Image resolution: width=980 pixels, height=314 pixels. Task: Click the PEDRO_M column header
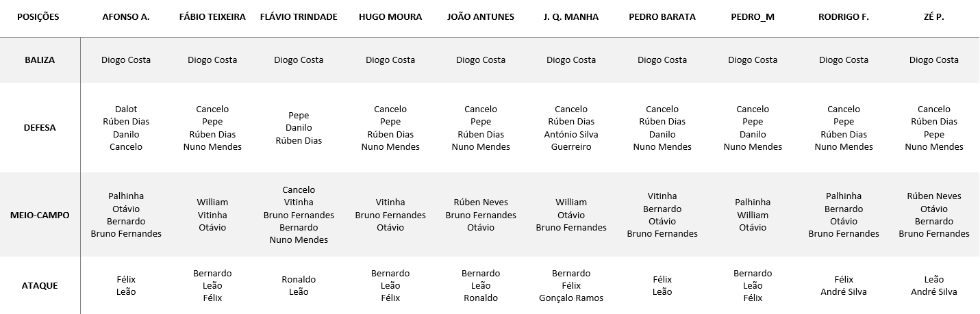[753, 17]
